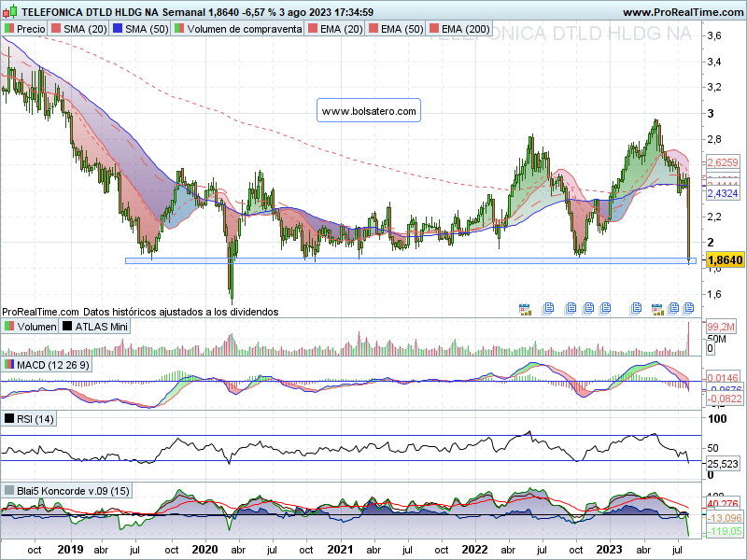Click the blue 2,4324 SMA price label
The image size is (747, 560).
[x=722, y=193]
